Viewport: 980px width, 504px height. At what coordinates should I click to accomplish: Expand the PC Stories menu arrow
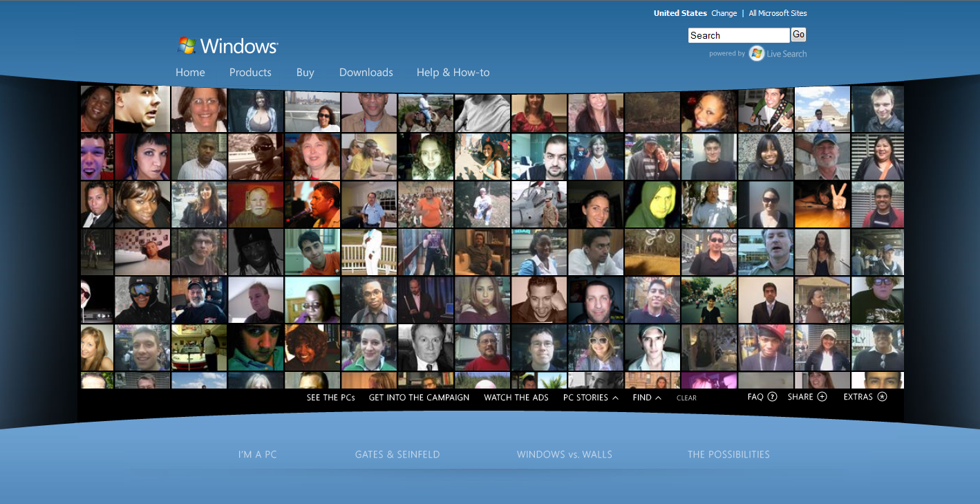point(615,398)
